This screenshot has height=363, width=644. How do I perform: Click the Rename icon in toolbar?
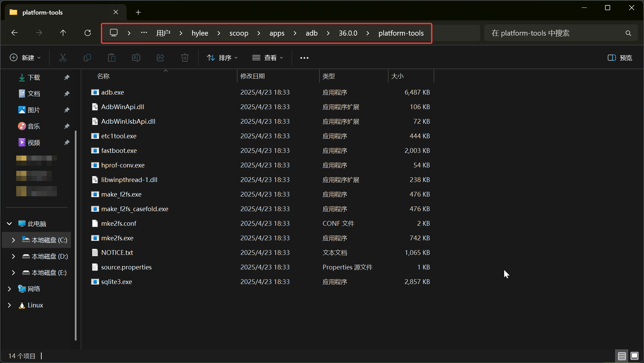click(136, 58)
